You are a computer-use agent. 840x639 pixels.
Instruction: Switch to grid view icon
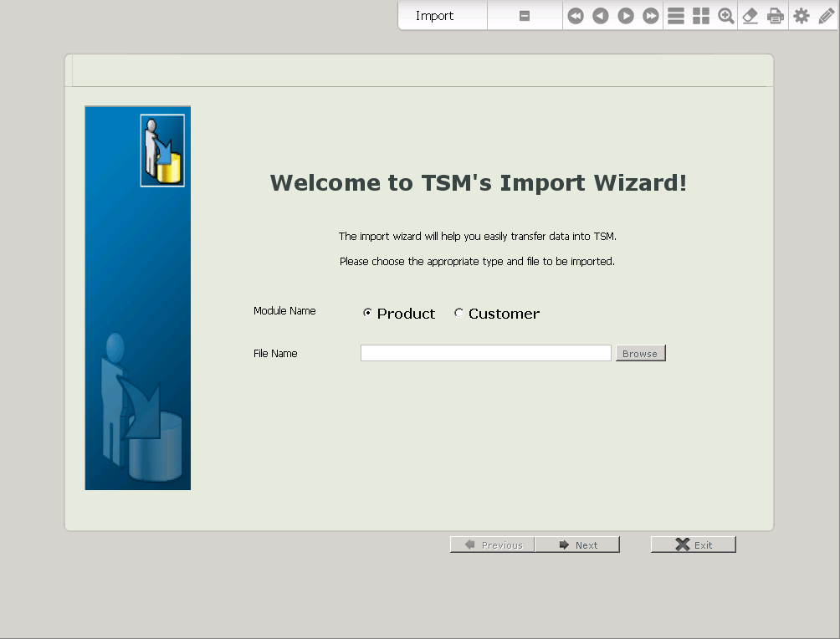click(x=701, y=16)
